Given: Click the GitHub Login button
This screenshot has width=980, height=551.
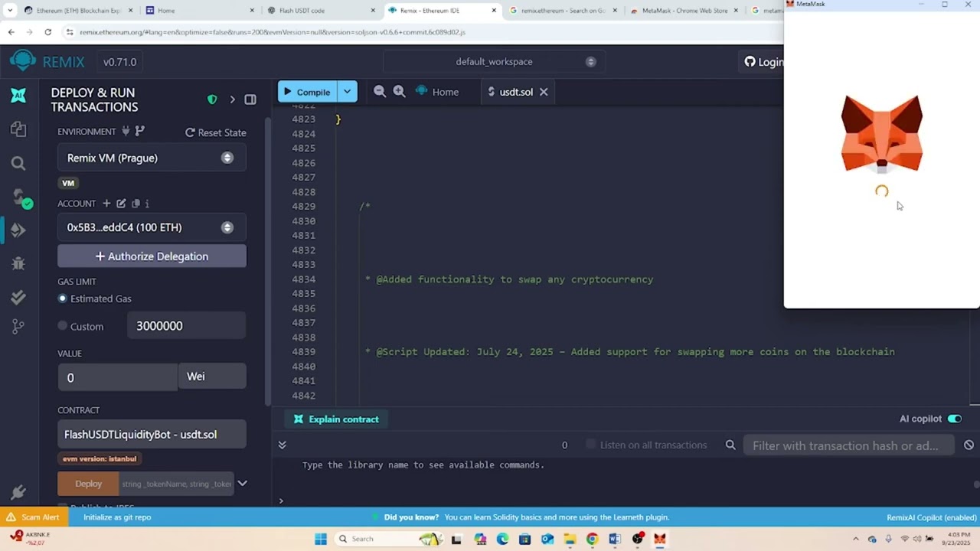Looking at the screenshot, I should pos(763,62).
